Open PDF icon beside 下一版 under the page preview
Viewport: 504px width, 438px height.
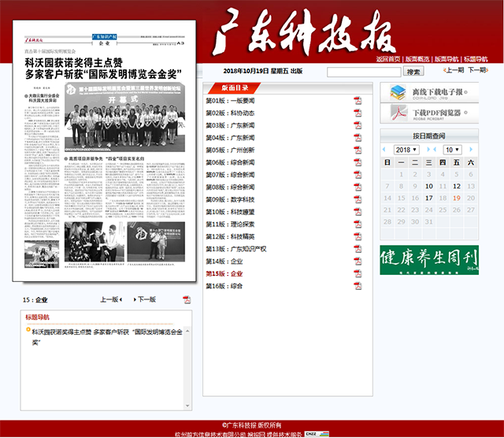[x=187, y=299]
